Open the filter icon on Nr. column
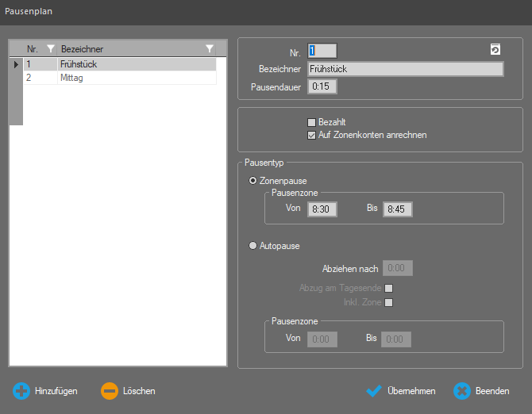 click(x=51, y=49)
